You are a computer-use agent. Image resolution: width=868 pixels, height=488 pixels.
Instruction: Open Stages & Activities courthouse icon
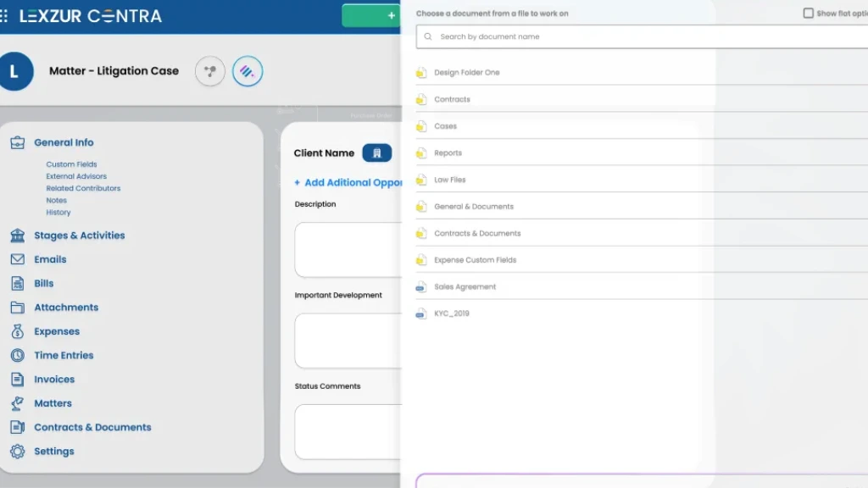pos(18,236)
